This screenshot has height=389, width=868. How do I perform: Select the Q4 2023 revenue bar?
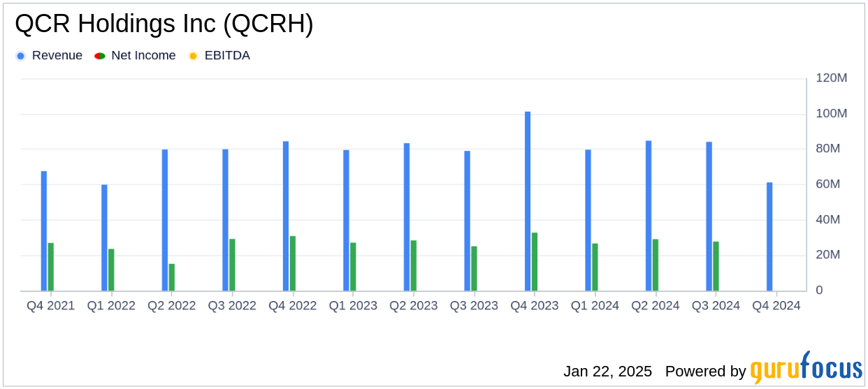click(x=528, y=201)
